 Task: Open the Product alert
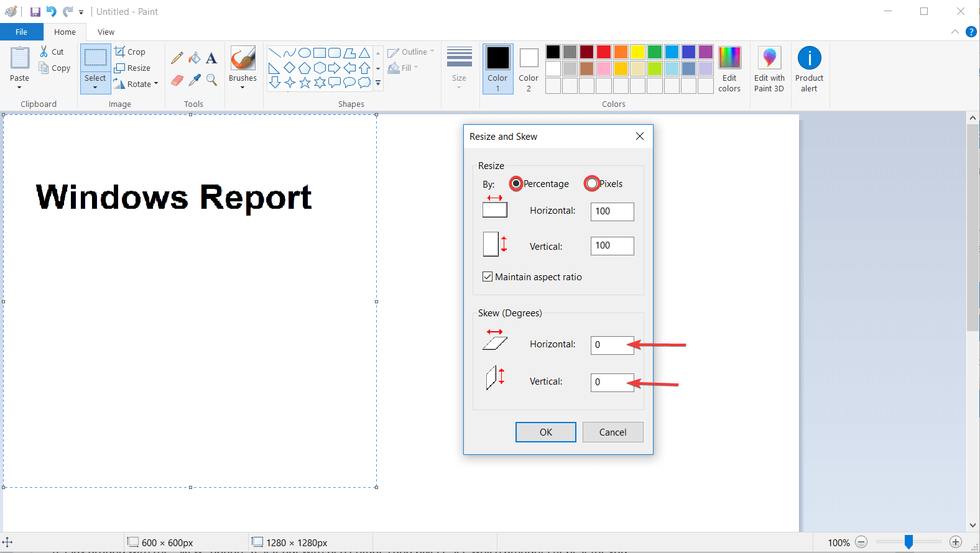(x=809, y=69)
